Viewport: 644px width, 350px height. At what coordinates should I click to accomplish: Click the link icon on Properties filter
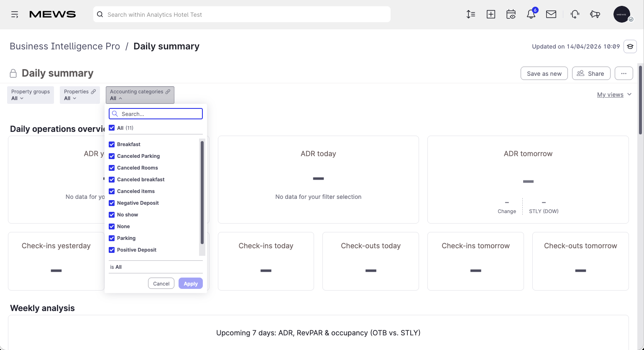(93, 92)
